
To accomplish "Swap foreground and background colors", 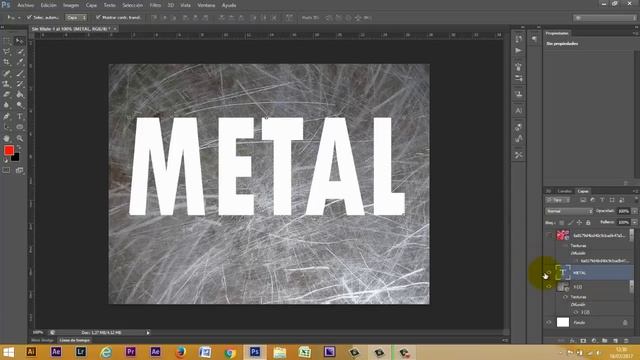I will click(x=19, y=147).
